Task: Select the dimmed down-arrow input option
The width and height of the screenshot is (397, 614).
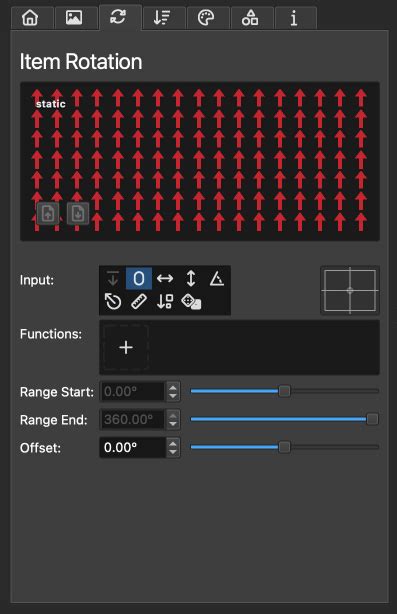Action: (113, 278)
